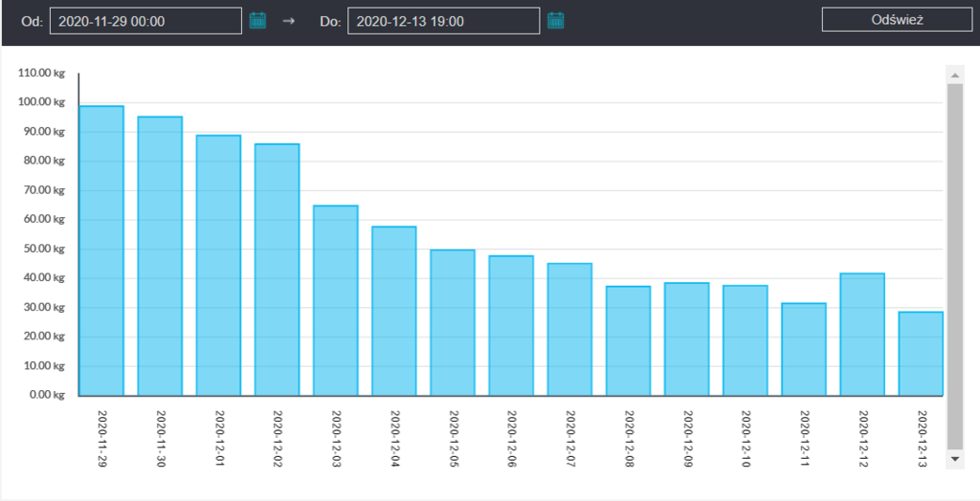Click the 2020-12-12 chart bar

point(862,335)
